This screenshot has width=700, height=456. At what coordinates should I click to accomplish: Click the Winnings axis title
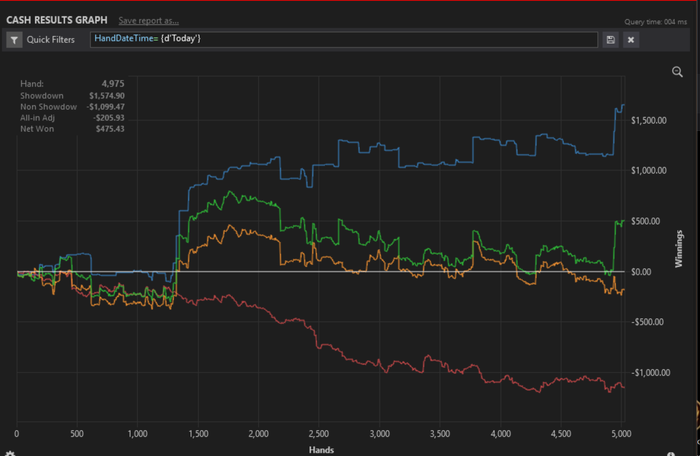coord(679,249)
